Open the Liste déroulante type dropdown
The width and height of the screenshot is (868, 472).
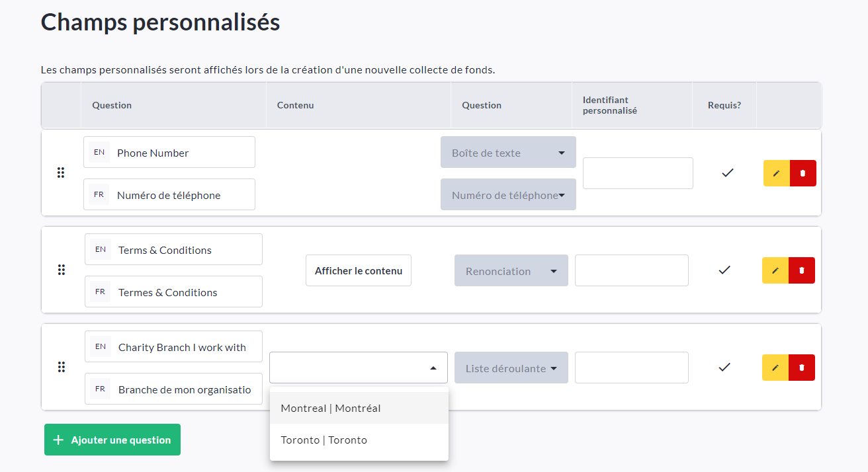pos(511,368)
